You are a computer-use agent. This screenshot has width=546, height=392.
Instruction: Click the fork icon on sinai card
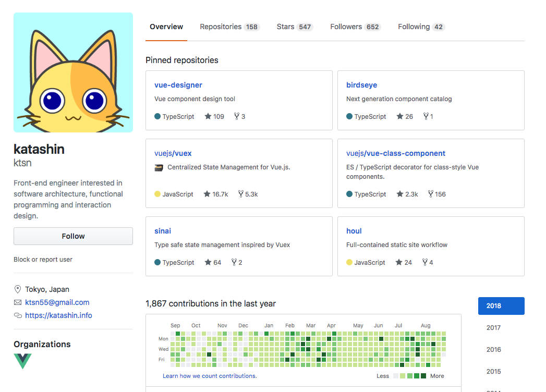pos(234,262)
